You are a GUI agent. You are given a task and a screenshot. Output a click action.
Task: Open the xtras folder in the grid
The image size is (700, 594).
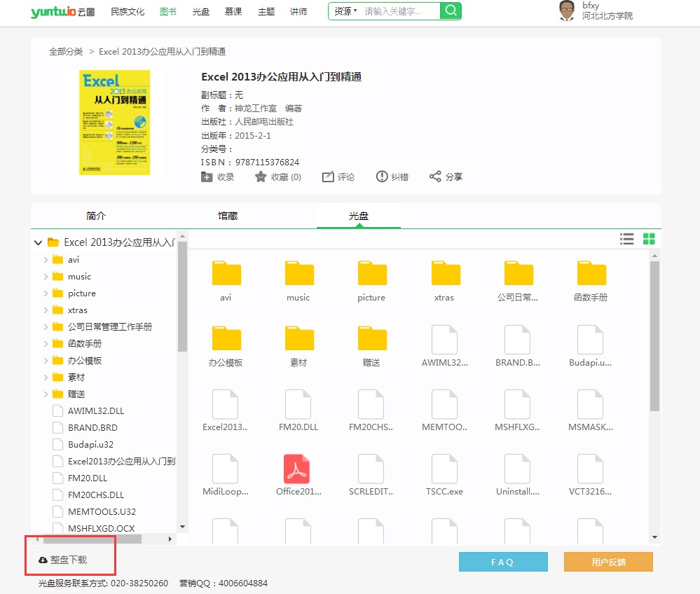(x=445, y=272)
